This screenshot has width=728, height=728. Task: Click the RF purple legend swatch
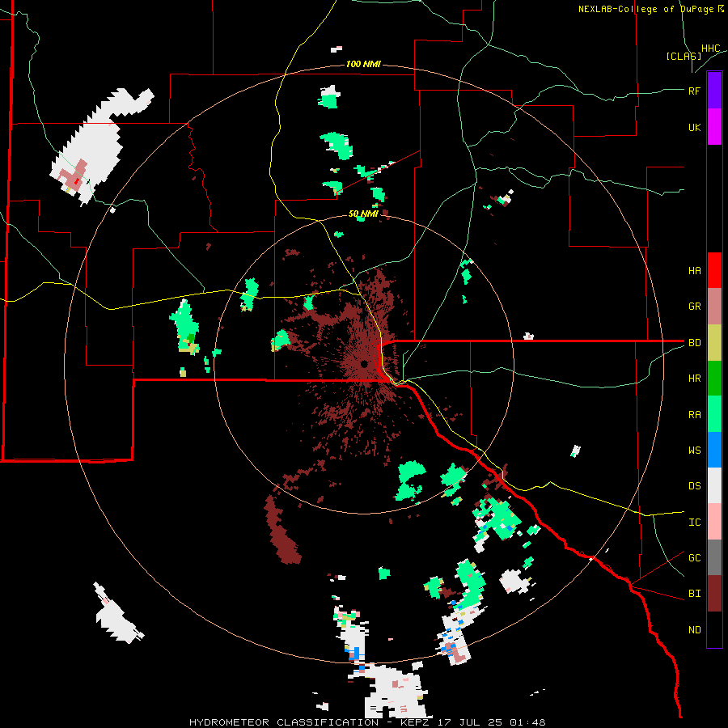click(714, 91)
